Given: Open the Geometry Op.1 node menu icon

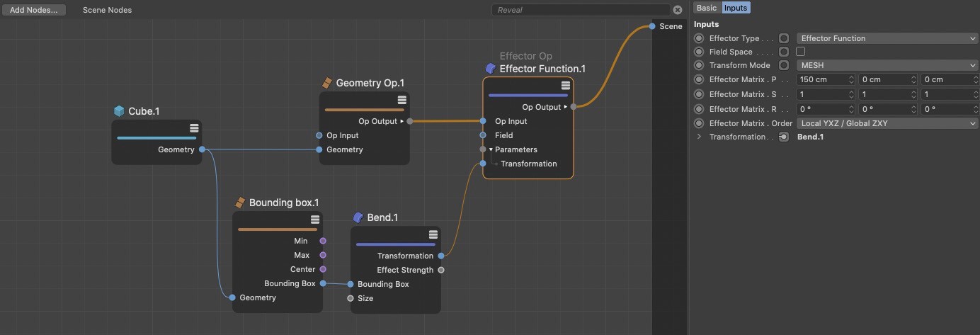Looking at the screenshot, I should [401, 100].
